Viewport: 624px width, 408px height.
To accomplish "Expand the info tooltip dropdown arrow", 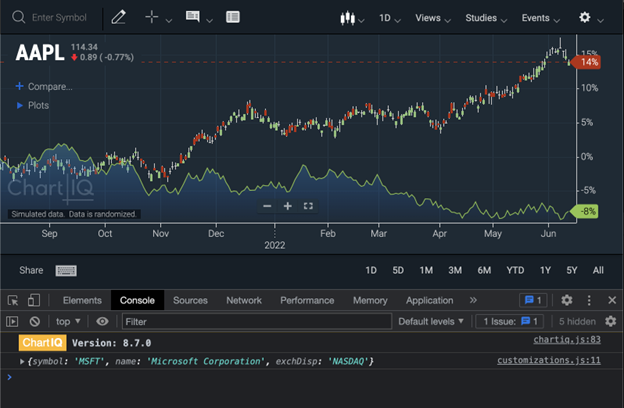I will point(209,20).
